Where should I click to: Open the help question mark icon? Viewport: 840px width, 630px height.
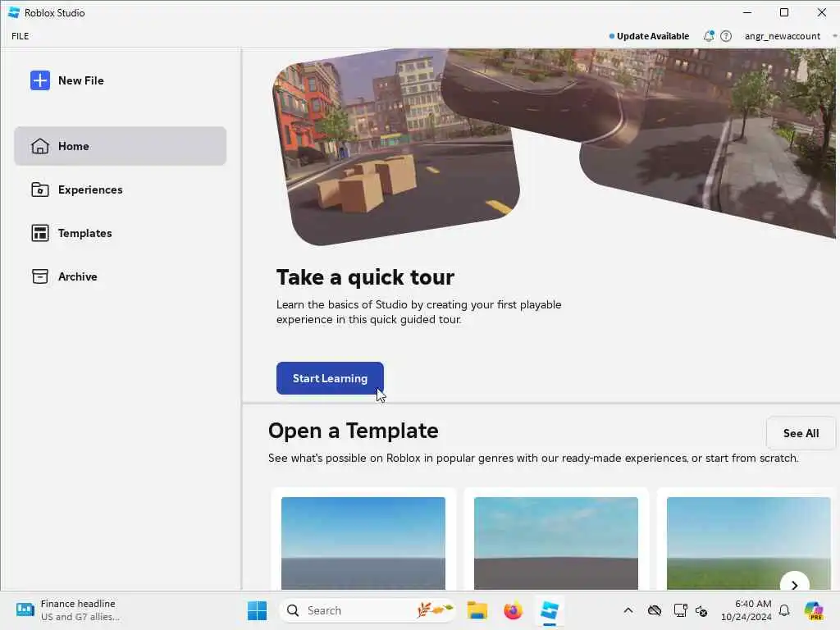click(x=726, y=36)
